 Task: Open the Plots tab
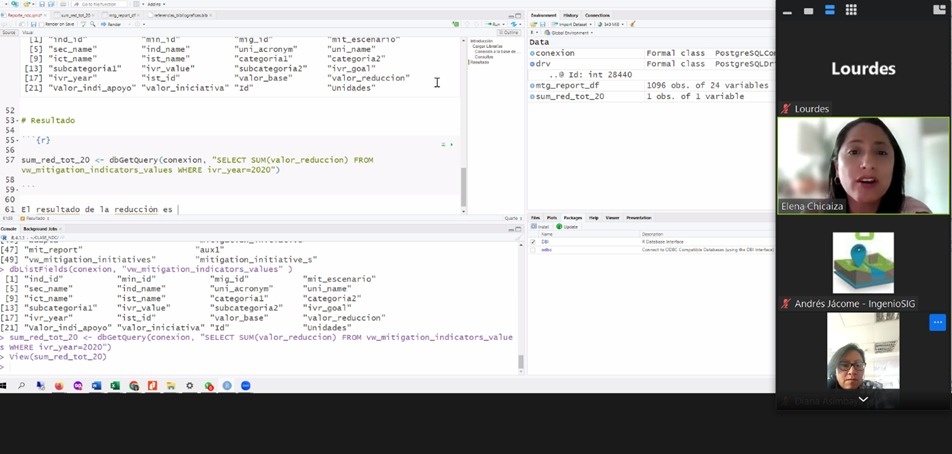pyautogui.click(x=552, y=217)
